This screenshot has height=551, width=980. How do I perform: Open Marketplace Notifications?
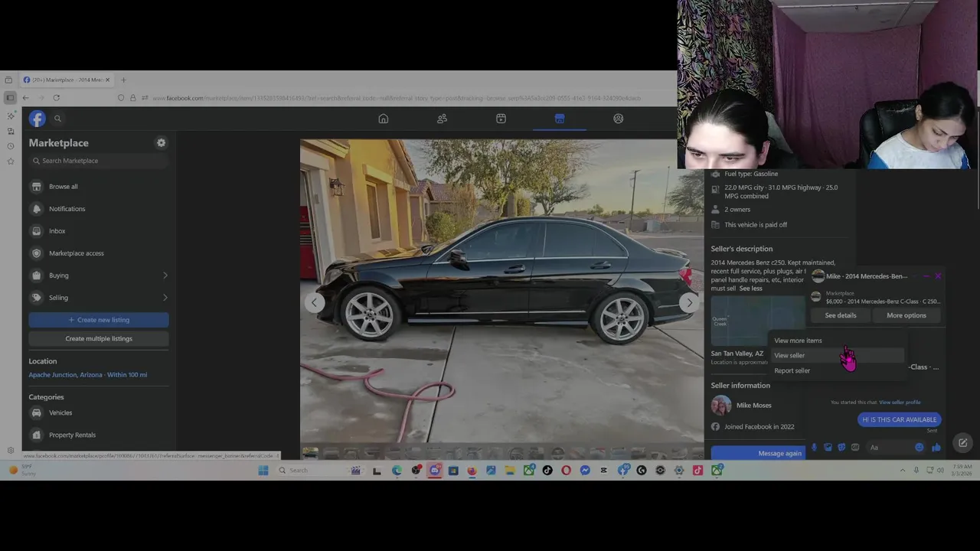(x=99, y=209)
